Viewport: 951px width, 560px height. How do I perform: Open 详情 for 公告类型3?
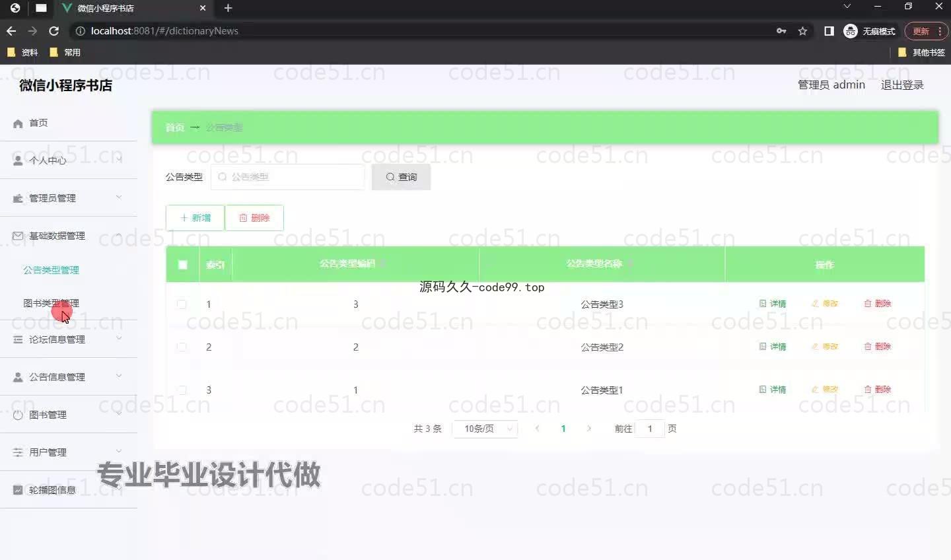pyautogui.click(x=773, y=304)
